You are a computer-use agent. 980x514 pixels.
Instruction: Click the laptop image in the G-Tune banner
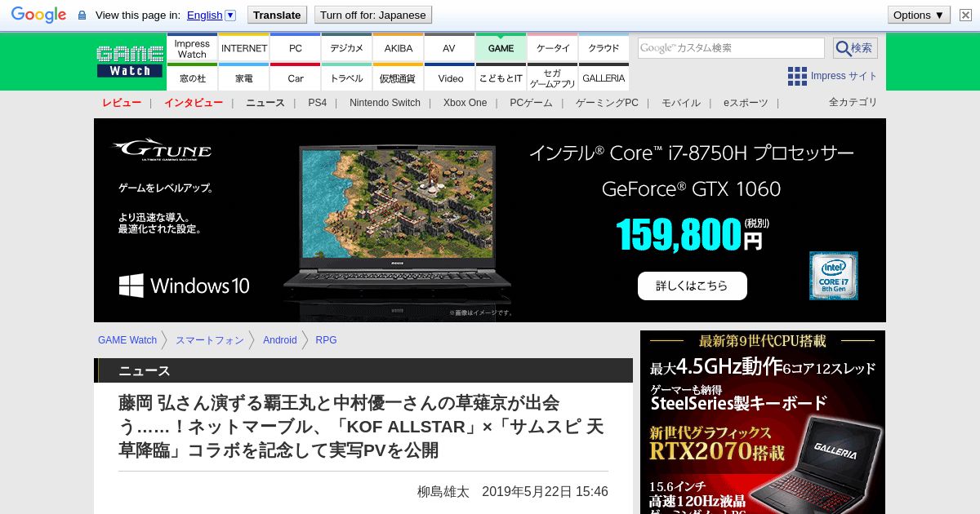pos(397,226)
